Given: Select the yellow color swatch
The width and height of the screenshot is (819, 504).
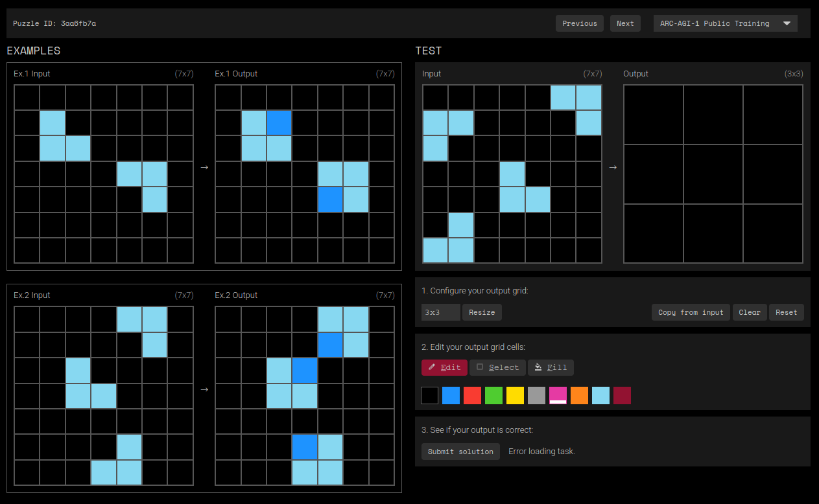Looking at the screenshot, I should 515,395.
